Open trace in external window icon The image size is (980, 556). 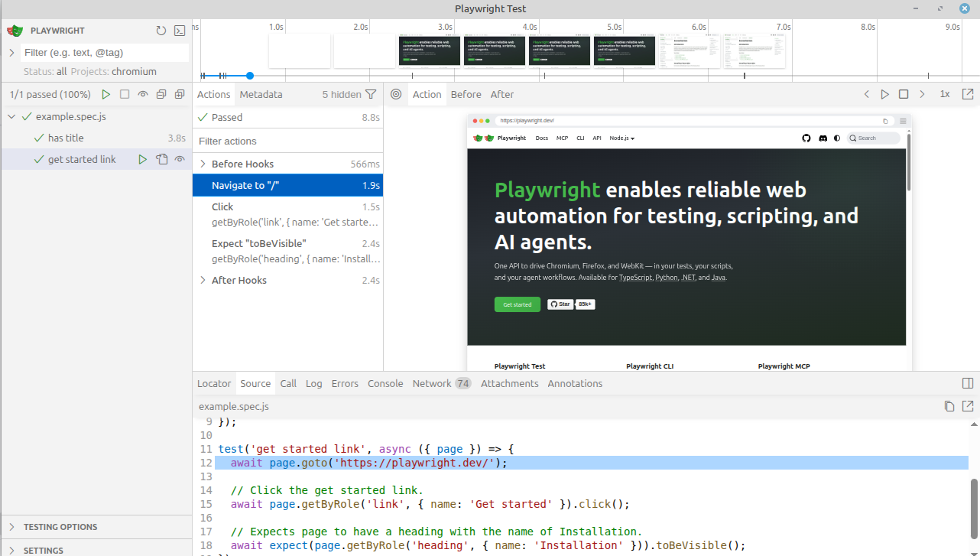[968, 94]
